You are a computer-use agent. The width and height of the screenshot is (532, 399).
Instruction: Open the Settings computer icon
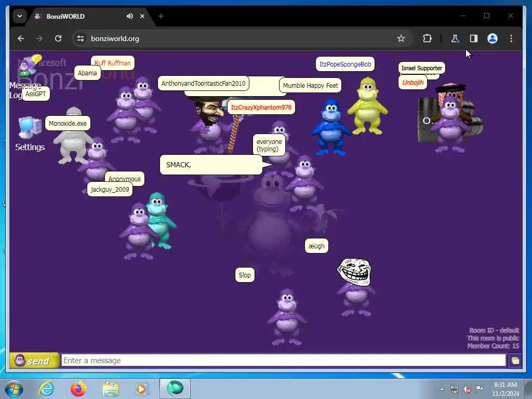tap(30, 128)
